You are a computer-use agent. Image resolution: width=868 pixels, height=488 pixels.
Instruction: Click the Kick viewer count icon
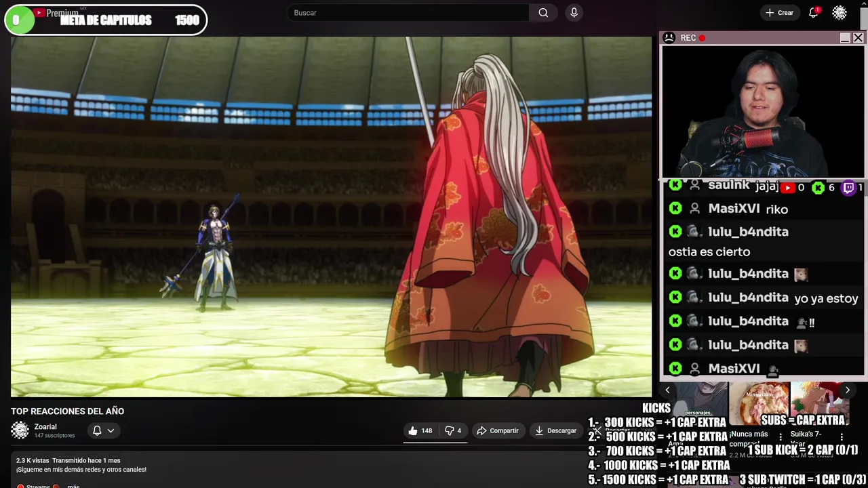pos(818,188)
